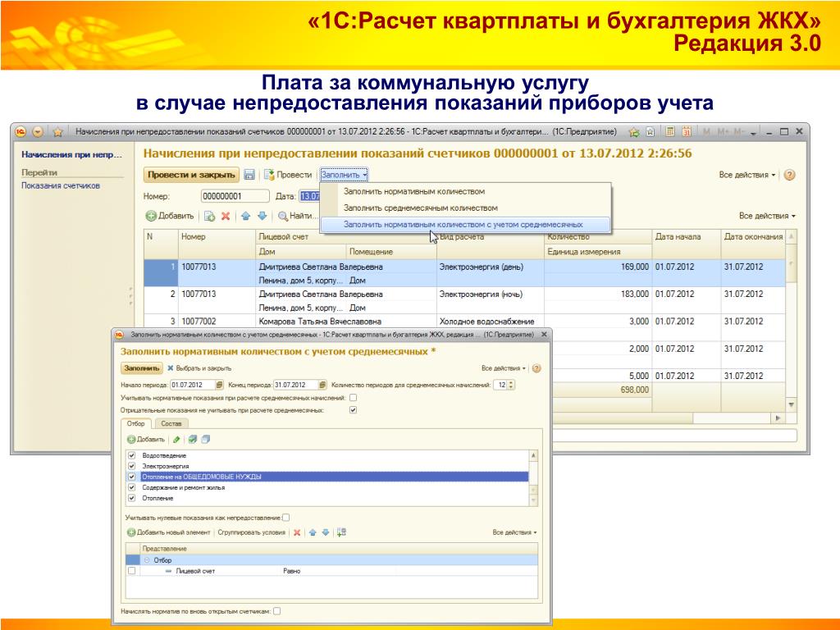840x630 pixels.
Task: Click the save diskette icon beside Провести и закрыть
Action: tap(249, 175)
